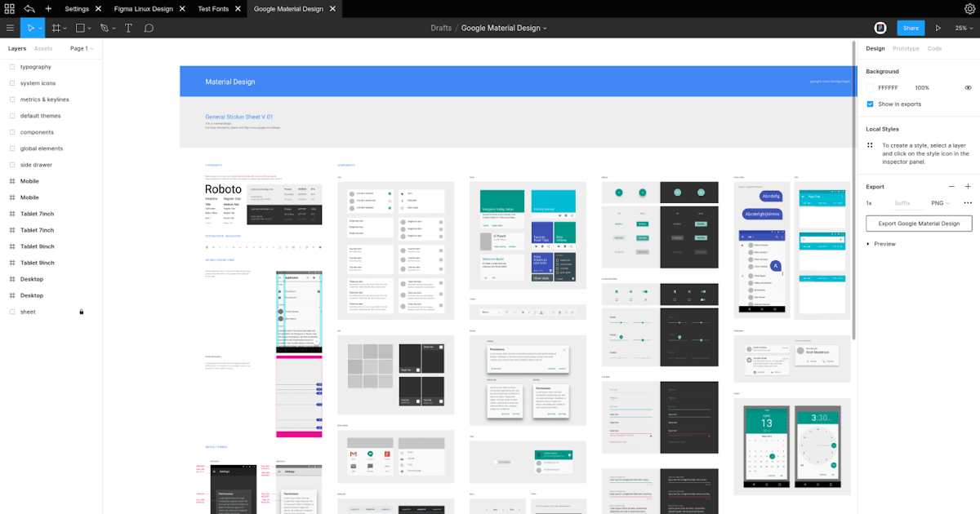Click the FFFFFF background color swatch
Viewport: 980px width, 514px height.
tap(871, 87)
